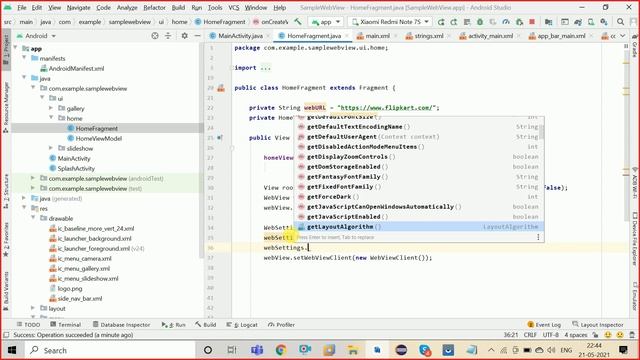Open the Windows notification center icon
The width and height of the screenshot is (640, 360).
623,350
